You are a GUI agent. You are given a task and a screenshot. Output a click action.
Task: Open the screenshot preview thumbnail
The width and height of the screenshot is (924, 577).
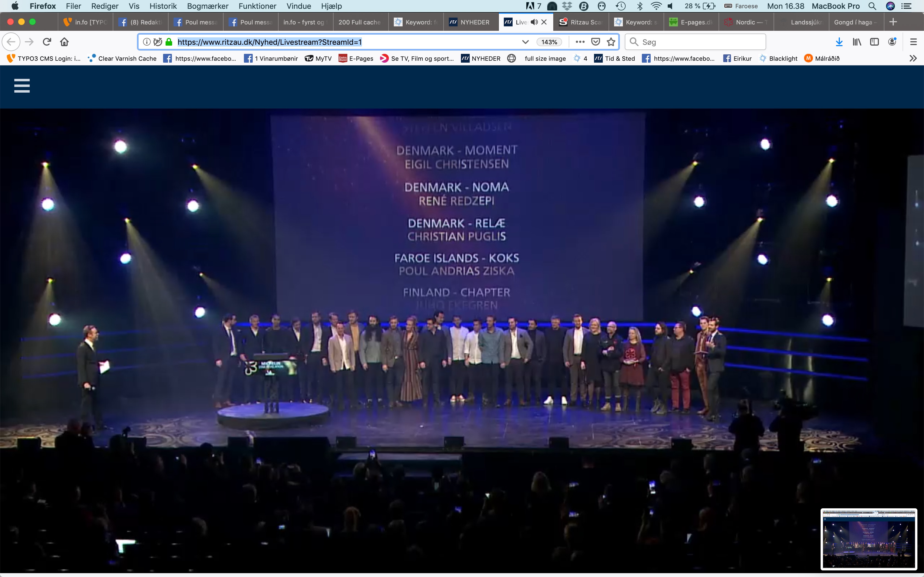tap(869, 539)
